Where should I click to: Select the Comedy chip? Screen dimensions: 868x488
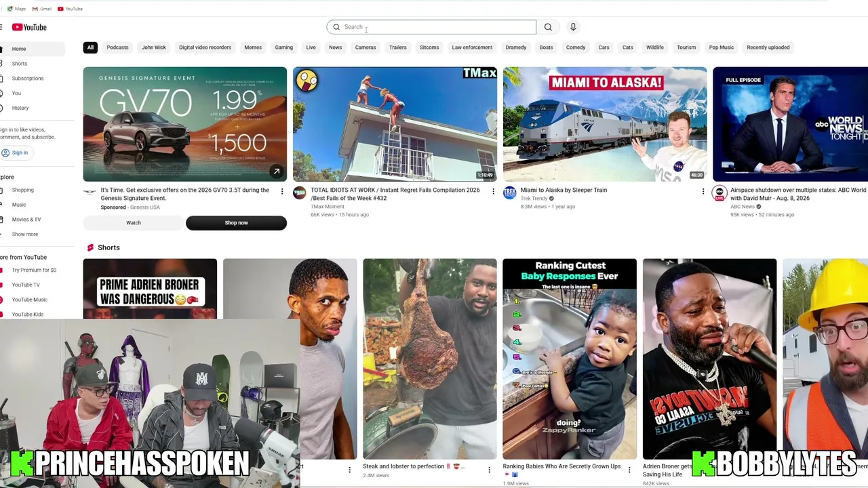pos(576,47)
